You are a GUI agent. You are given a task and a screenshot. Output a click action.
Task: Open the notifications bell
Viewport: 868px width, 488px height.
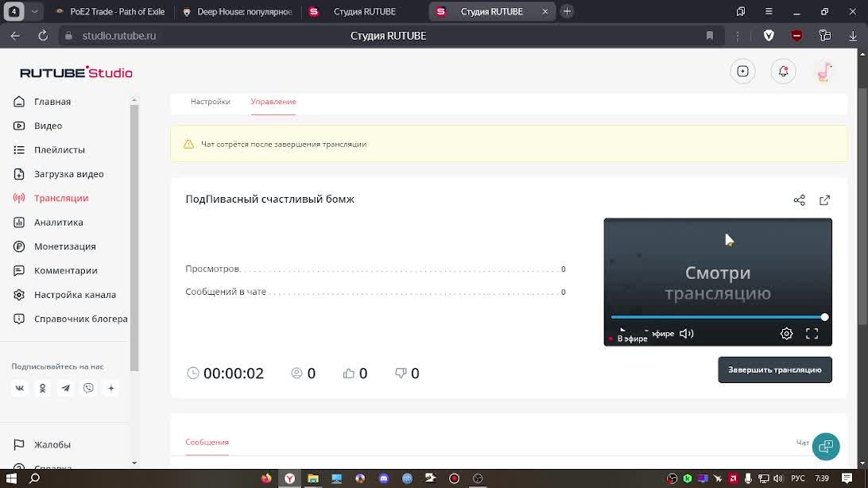click(783, 72)
